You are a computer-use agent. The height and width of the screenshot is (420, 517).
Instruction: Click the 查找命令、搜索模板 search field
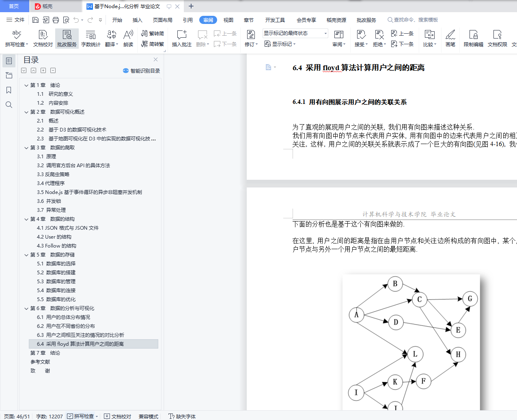tap(413, 20)
